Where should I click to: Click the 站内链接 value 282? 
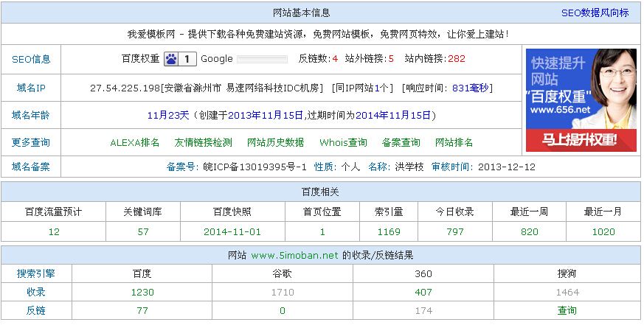pyautogui.click(x=457, y=59)
